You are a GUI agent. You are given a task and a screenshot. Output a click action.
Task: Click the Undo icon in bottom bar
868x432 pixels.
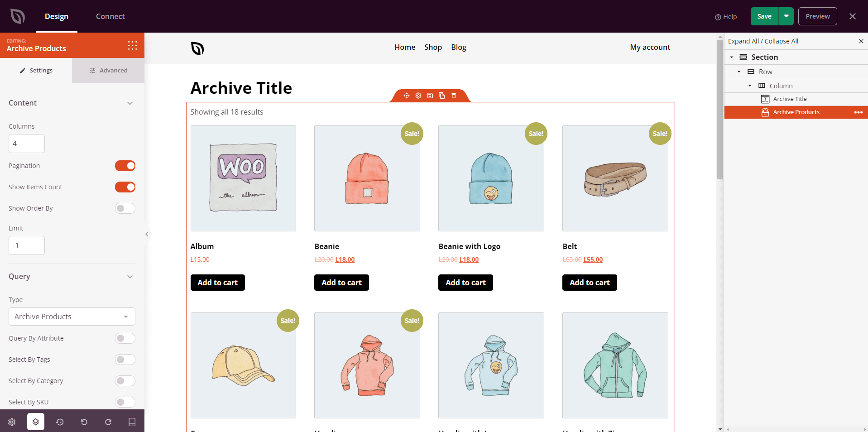point(84,422)
